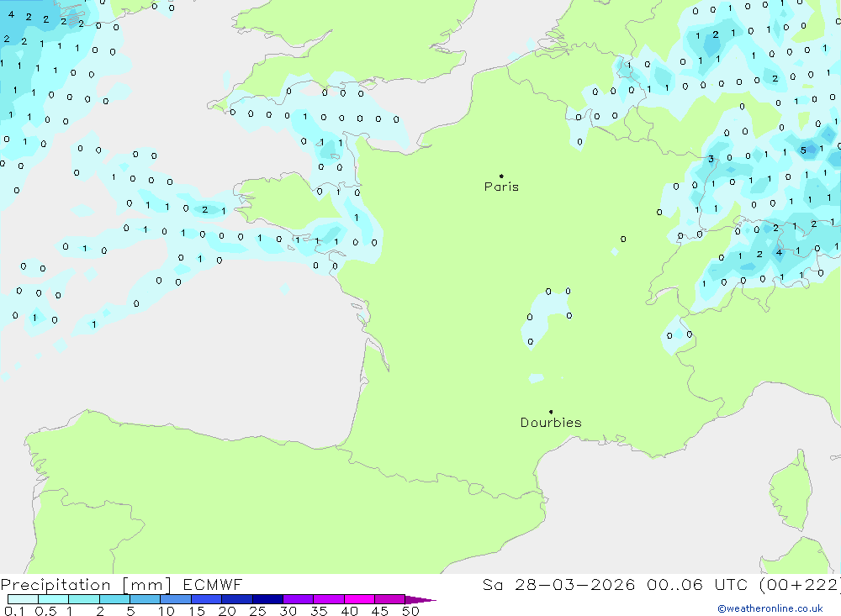
Task: Click the legend value label '50'
Action: [410, 611]
